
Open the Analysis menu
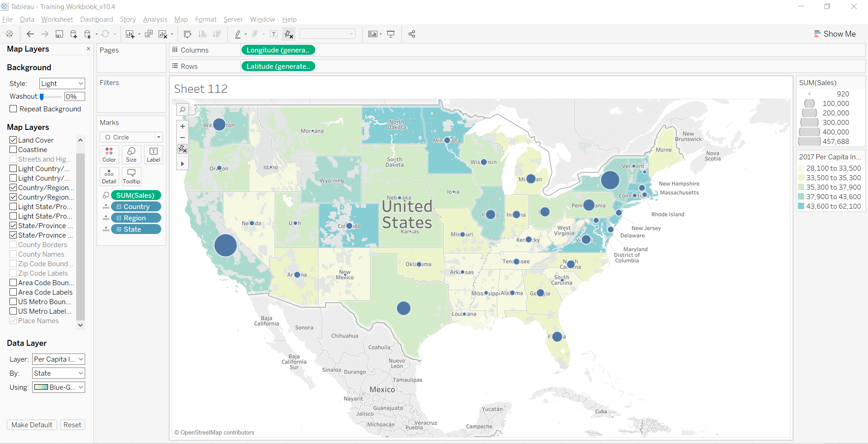155,19
